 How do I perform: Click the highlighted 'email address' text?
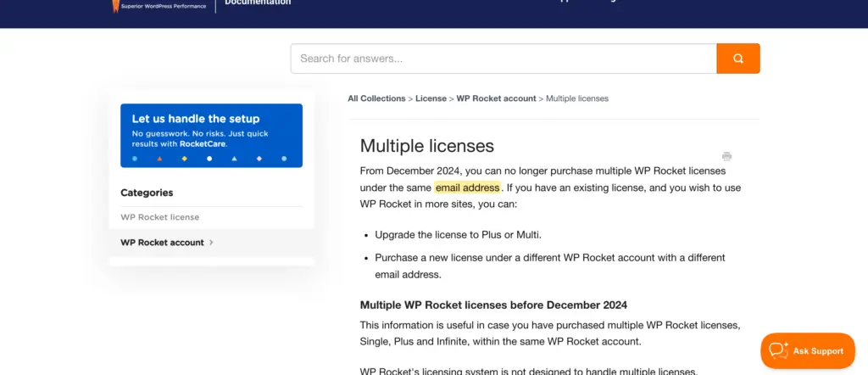pyautogui.click(x=467, y=187)
